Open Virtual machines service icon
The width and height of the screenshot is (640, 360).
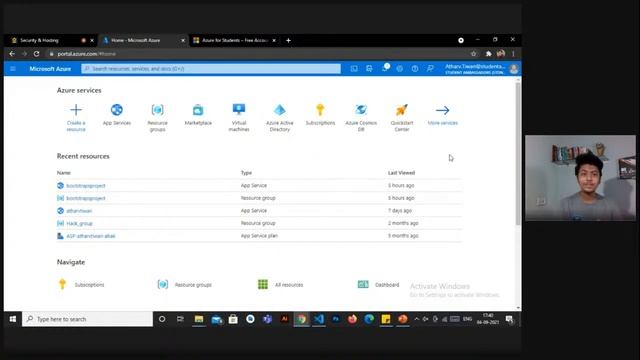(x=239, y=109)
